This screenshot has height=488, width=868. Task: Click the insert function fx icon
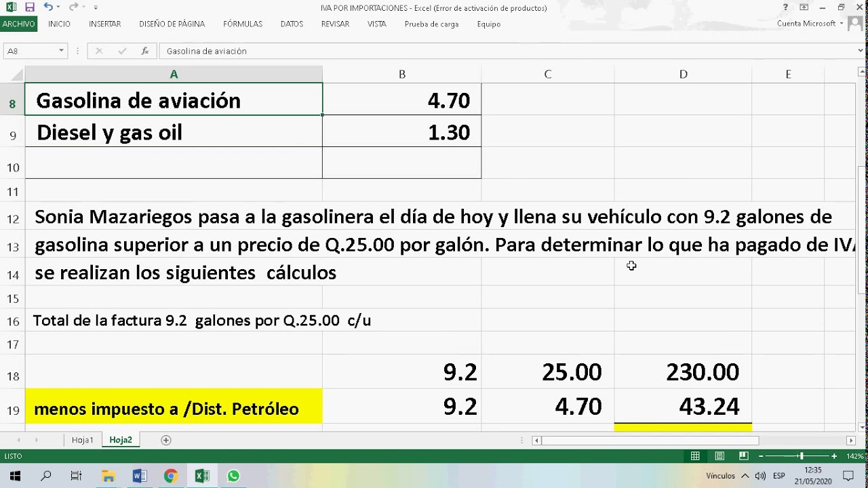click(x=145, y=51)
